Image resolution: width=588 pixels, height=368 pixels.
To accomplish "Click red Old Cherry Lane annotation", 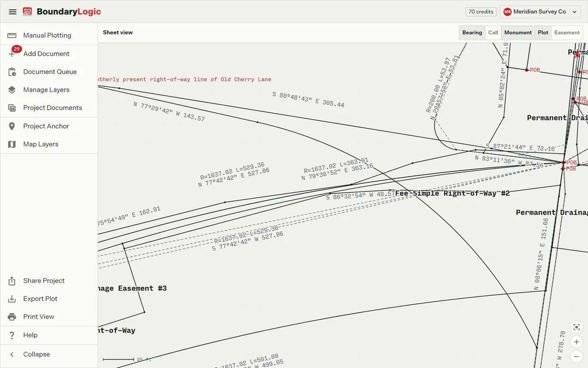I will [185, 79].
